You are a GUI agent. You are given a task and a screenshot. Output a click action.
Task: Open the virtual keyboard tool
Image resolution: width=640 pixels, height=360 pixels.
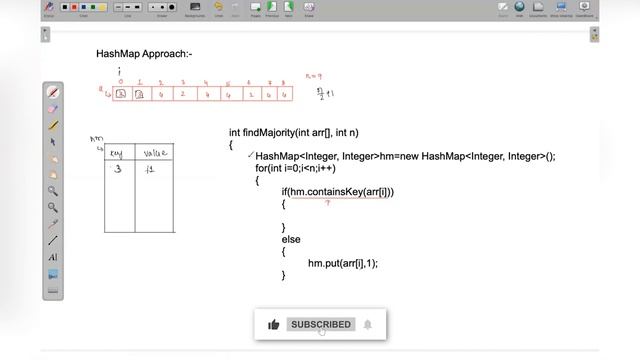click(x=53, y=291)
